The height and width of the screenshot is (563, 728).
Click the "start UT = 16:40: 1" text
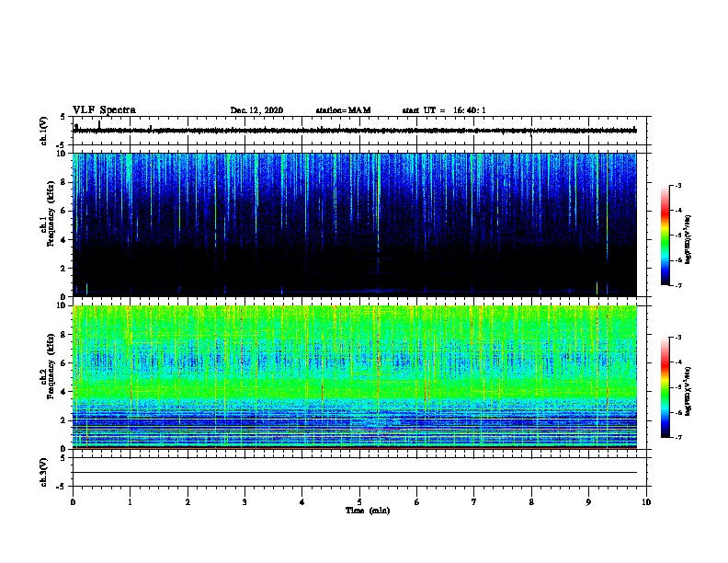[x=444, y=110]
